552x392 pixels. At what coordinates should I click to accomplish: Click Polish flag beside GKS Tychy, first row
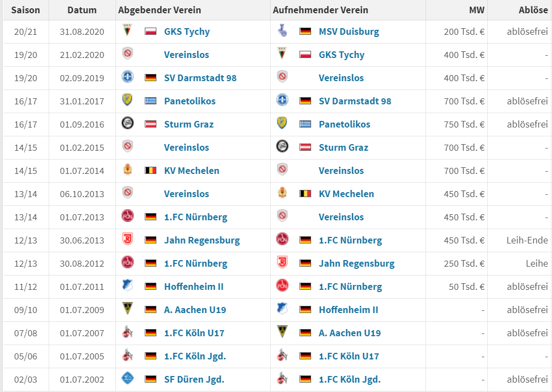click(151, 31)
